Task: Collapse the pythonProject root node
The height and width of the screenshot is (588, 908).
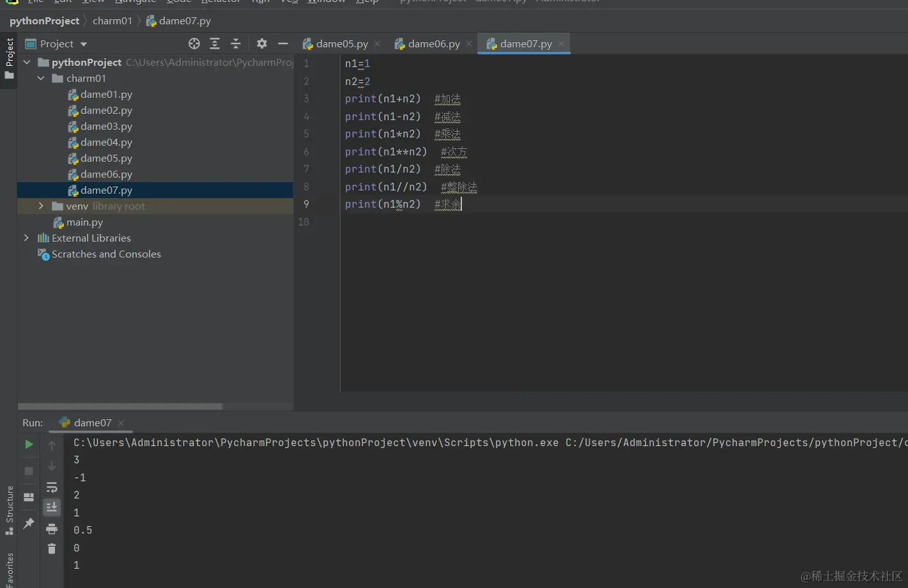Action: tap(27, 62)
